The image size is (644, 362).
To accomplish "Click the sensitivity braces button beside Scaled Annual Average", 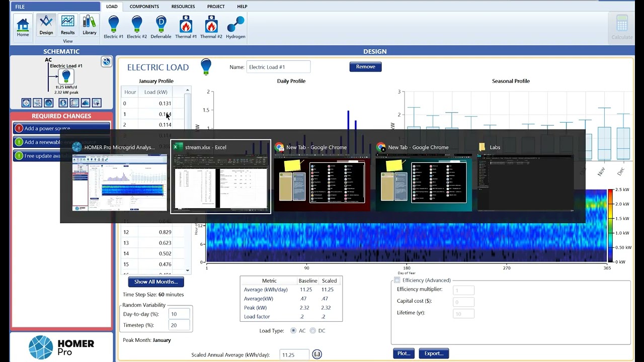I will pos(317,354).
